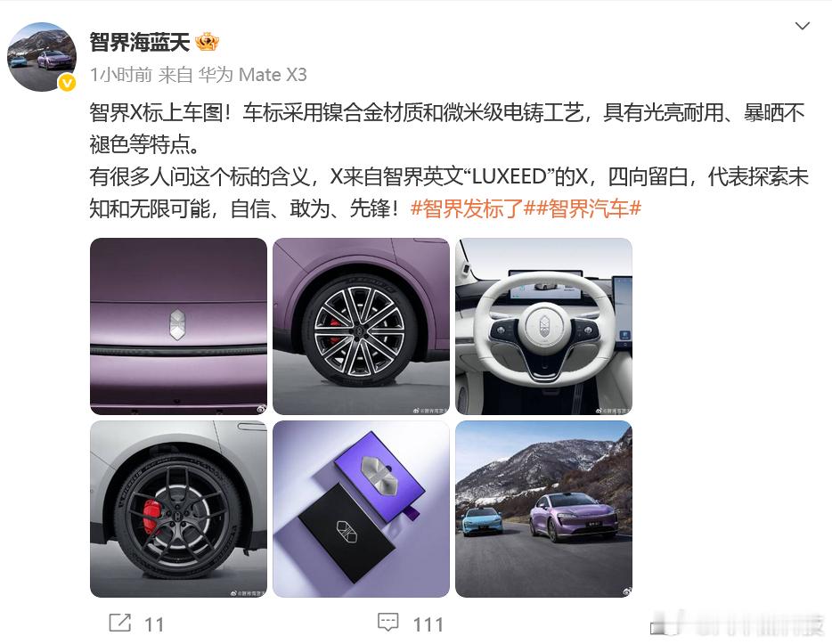Click the comment count 111
832x644 pixels.
click(x=428, y=624)
